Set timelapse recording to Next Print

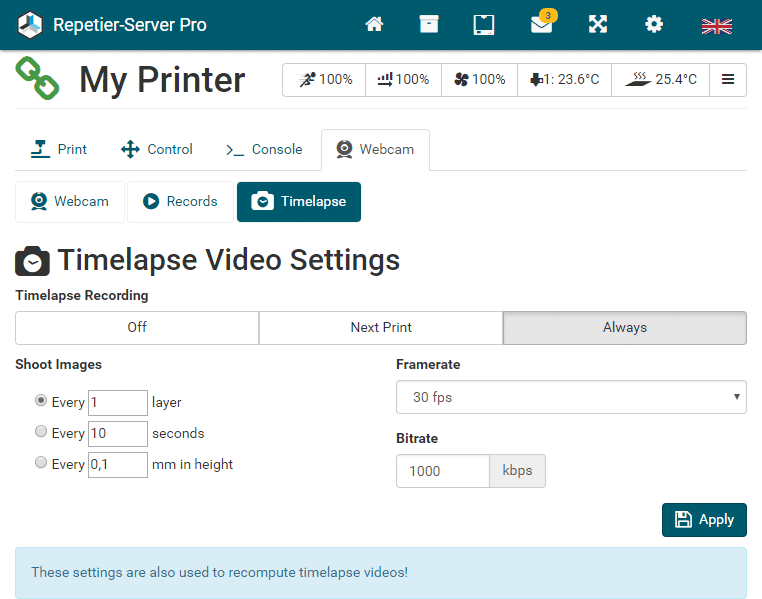[x=381, y=327]
